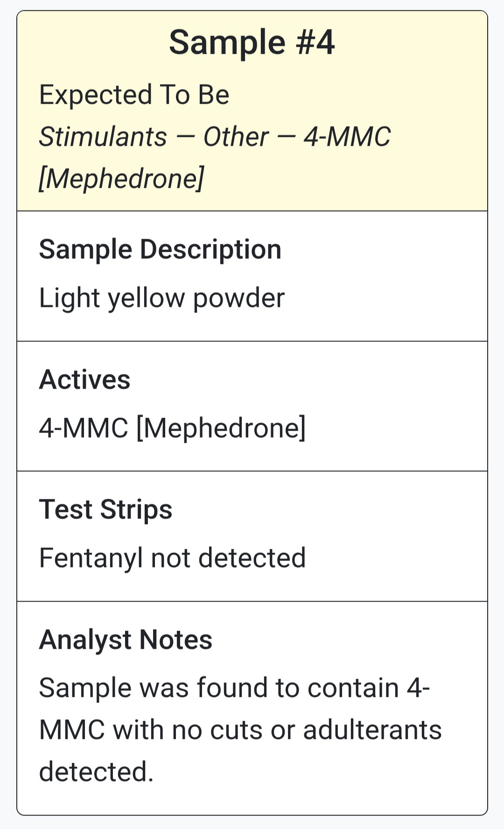Click the word "adulterants" in the analyst notes
The width and height of the screenshot is (504, 829).
(372, 730)
